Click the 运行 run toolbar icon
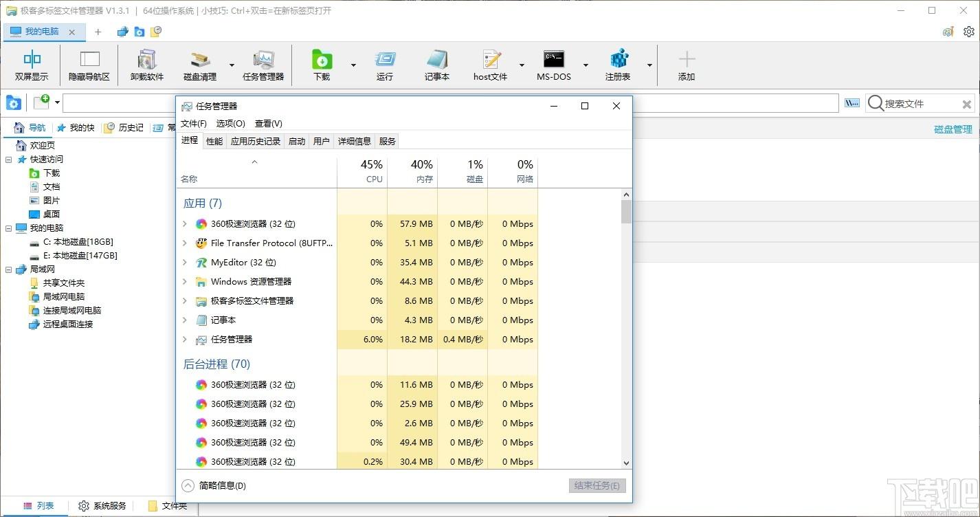 (x=385, y=65)
